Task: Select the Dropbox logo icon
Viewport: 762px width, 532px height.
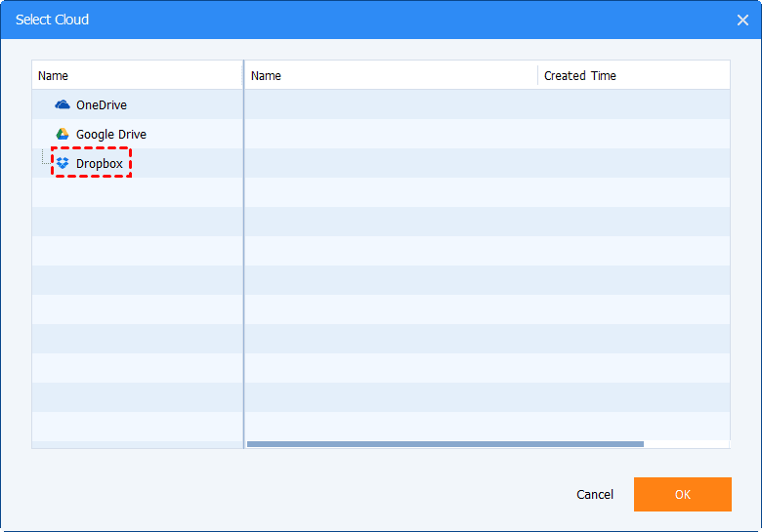Action: tap(63, 163)
